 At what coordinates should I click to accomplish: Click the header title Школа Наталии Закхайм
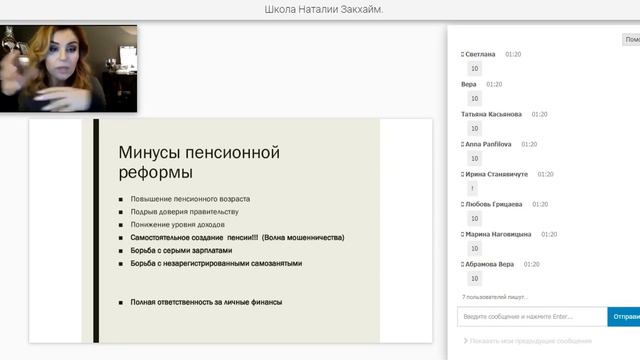point(324,9)
